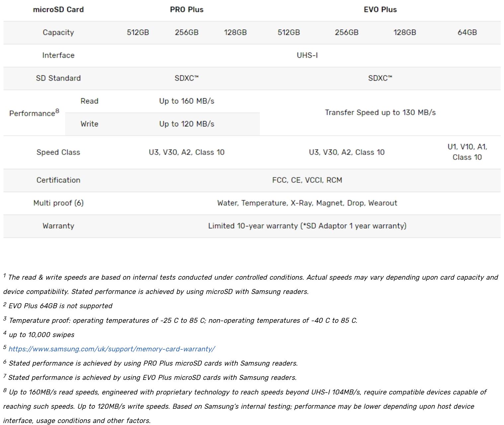
Task: Click footnote 1 about read & write speeds
Action: point(251,284)
